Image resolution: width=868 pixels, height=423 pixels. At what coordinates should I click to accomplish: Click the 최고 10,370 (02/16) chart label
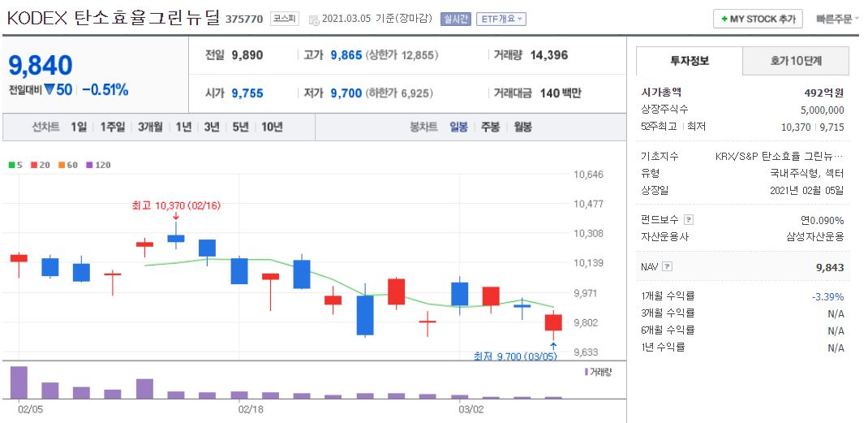[x=176, y=205]
